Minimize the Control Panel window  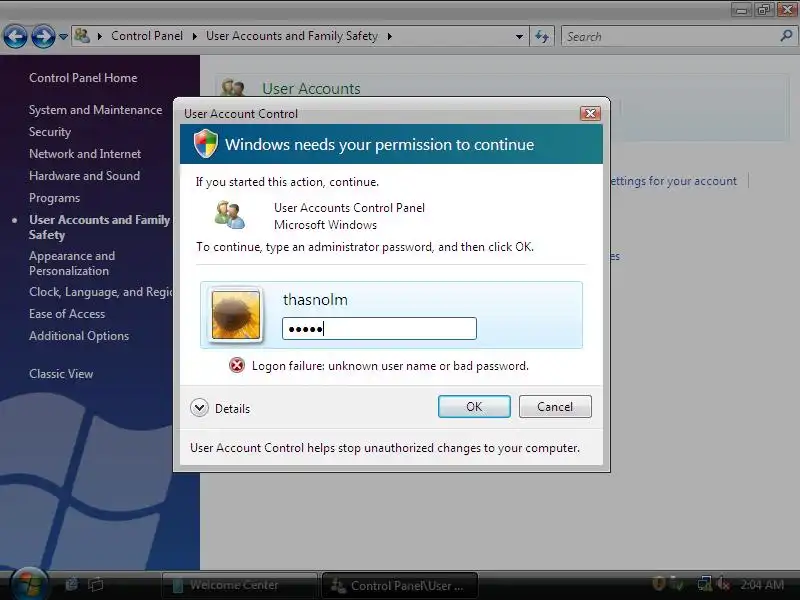point(742,9)
